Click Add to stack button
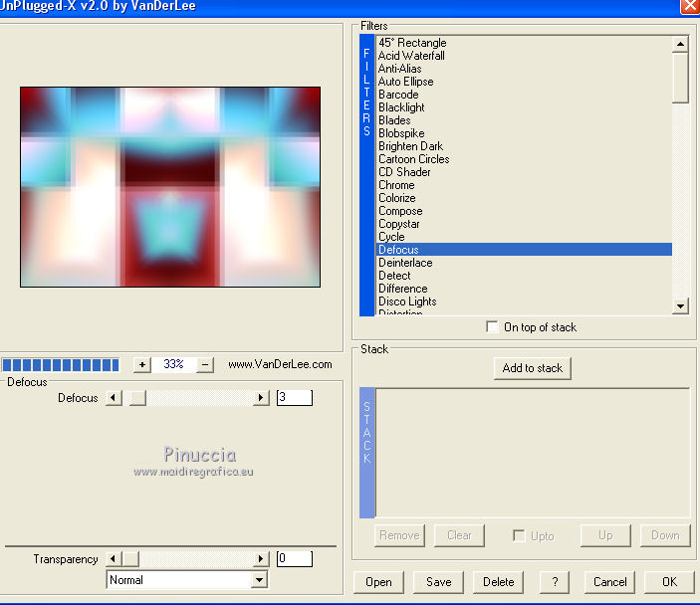The height and width of the screenshot is (605, 700). (x=532, y=368)
